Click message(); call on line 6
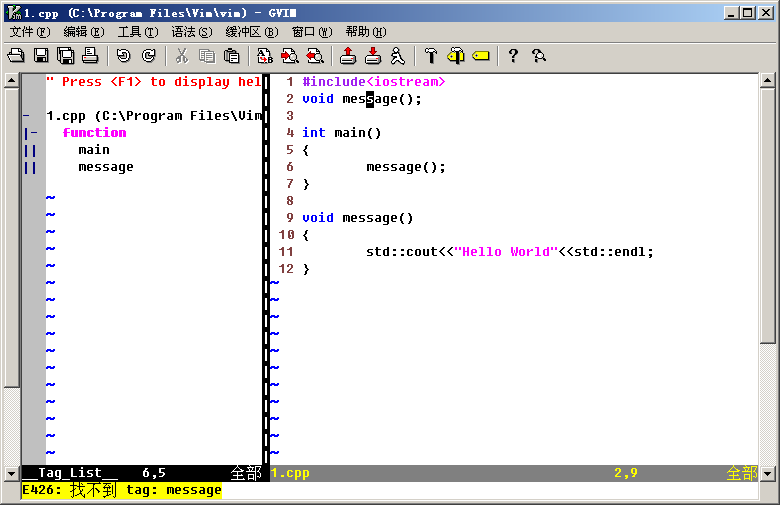 coord(406,167)
